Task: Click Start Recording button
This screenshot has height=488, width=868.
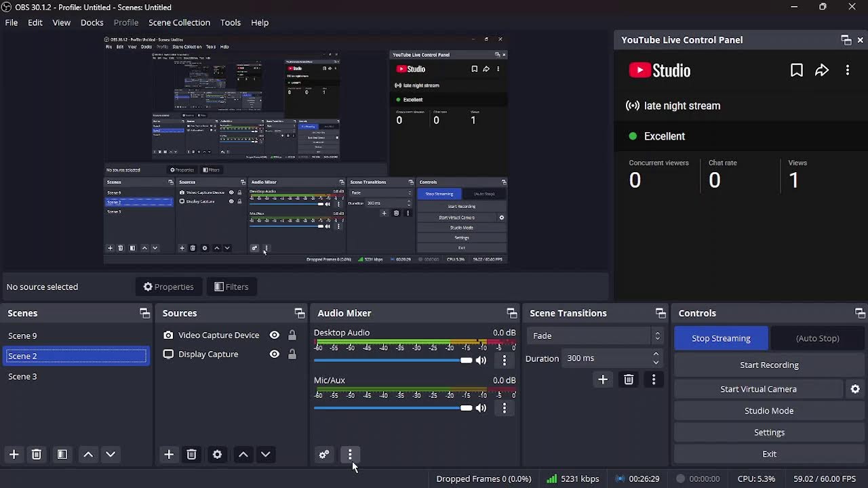Action: tap(769, 365)
